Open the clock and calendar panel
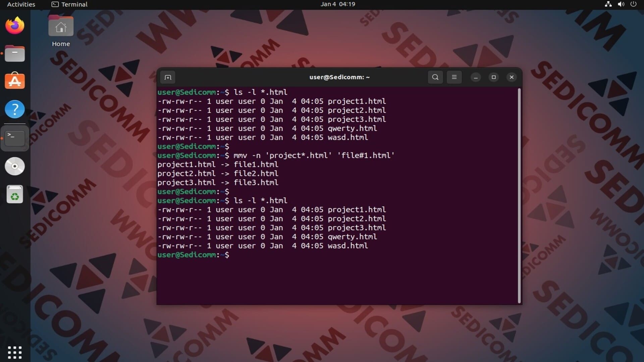The height and width of the screenshot is (362, 644). point(337,4)
